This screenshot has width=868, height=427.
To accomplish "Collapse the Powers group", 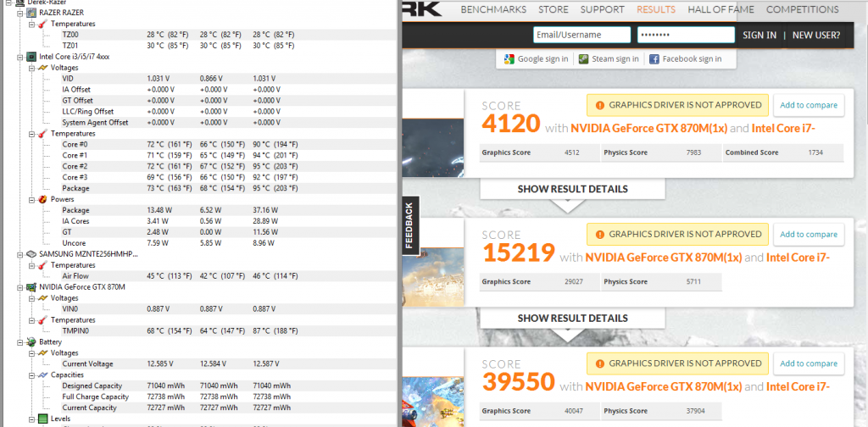I will (31, 199).
